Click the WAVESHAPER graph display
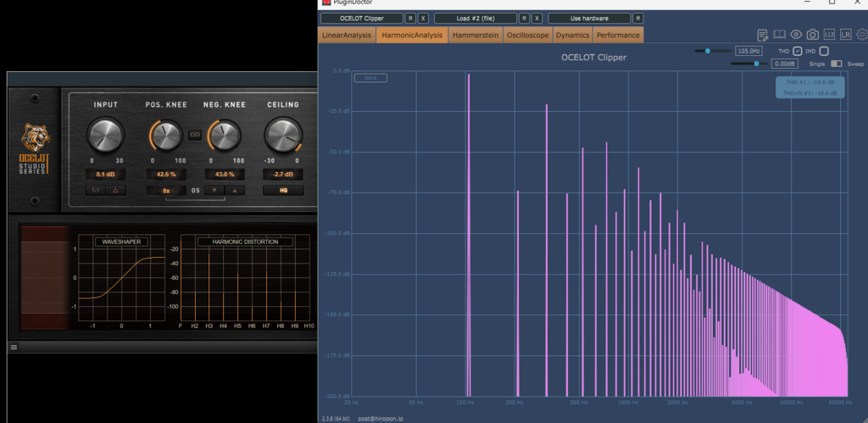The height and width of the screenshot is (423, 868). 121,278
